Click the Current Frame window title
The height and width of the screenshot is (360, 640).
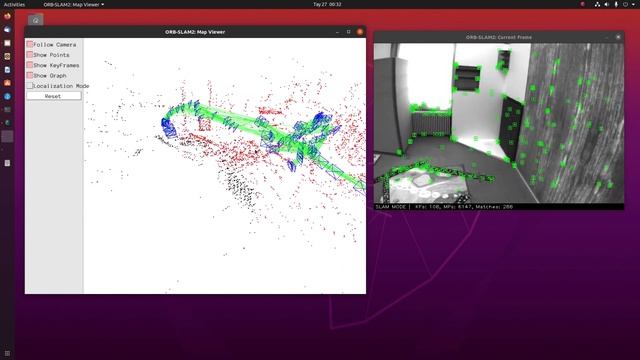pos(499,37)
